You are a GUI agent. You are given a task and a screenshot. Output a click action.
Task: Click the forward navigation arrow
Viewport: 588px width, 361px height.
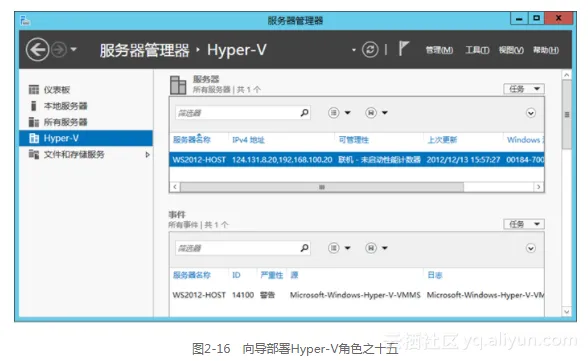58,49
